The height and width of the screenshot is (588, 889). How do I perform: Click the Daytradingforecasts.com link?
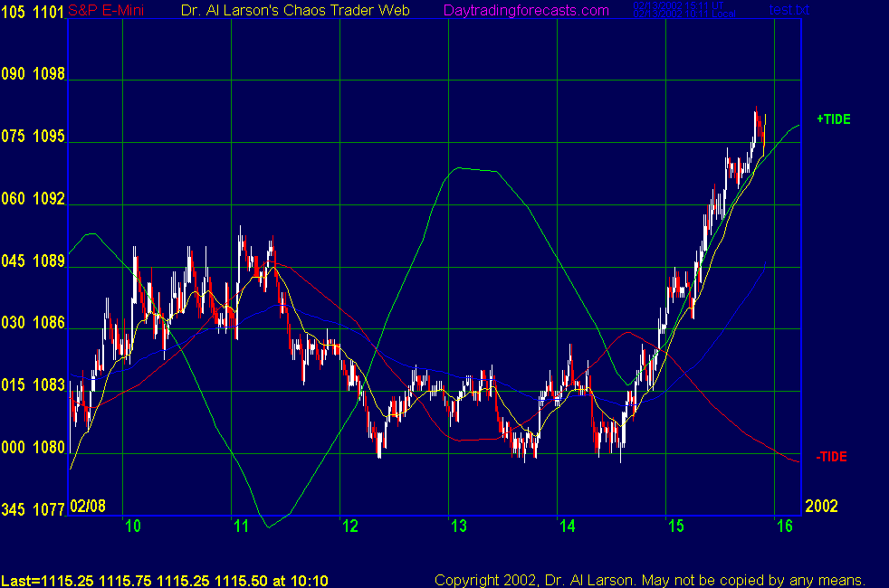coord(525,11)
